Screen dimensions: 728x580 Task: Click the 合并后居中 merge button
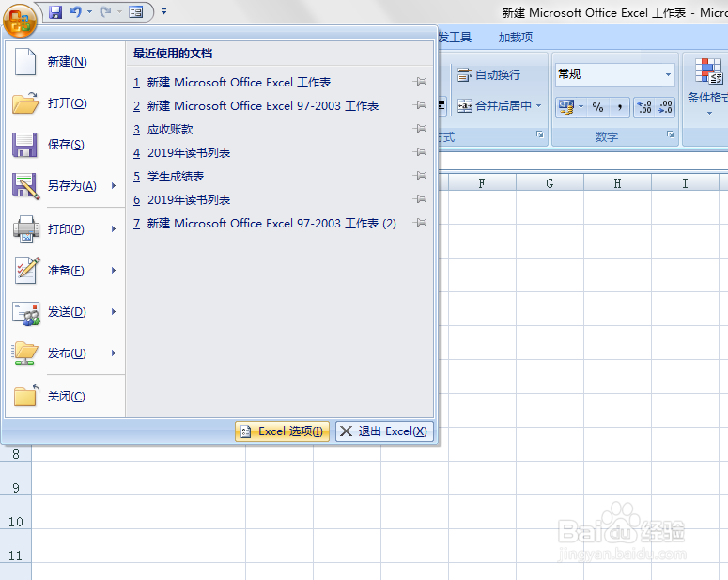coord(494,106)
